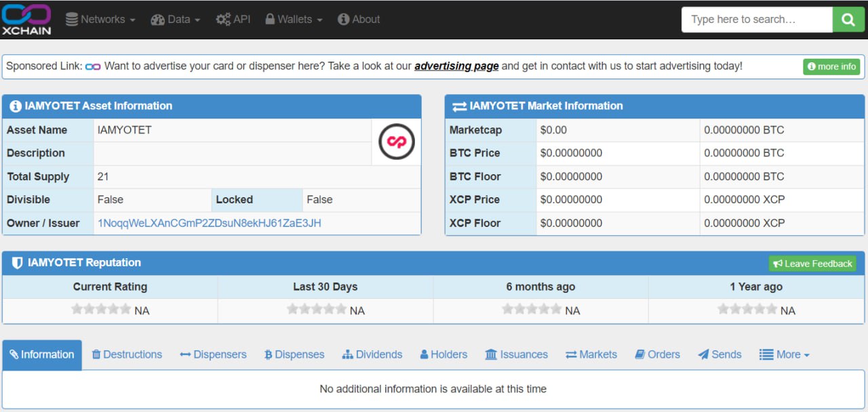The image size is (868, 412).
Task: Click the Dispenses bitcoin symbol icon
Action: click(x=268, y=354)
